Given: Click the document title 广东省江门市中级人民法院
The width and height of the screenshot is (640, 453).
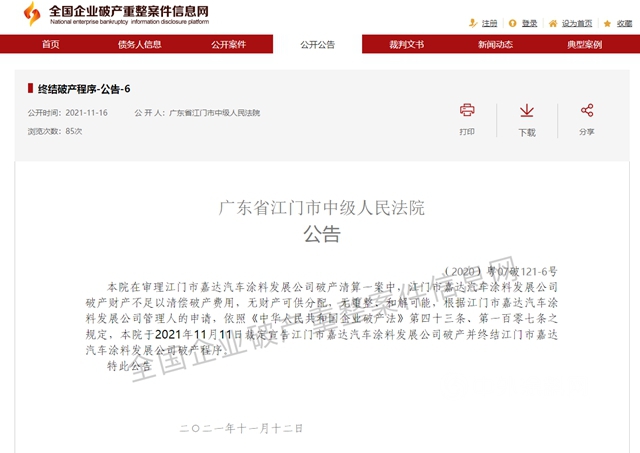Looking at the screenshot, I should pos(322,208).
